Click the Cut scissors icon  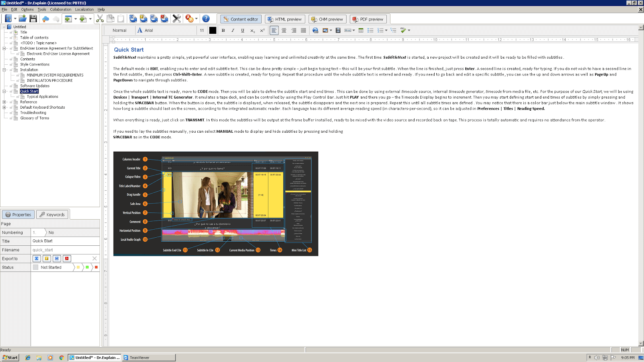[100, 19]
